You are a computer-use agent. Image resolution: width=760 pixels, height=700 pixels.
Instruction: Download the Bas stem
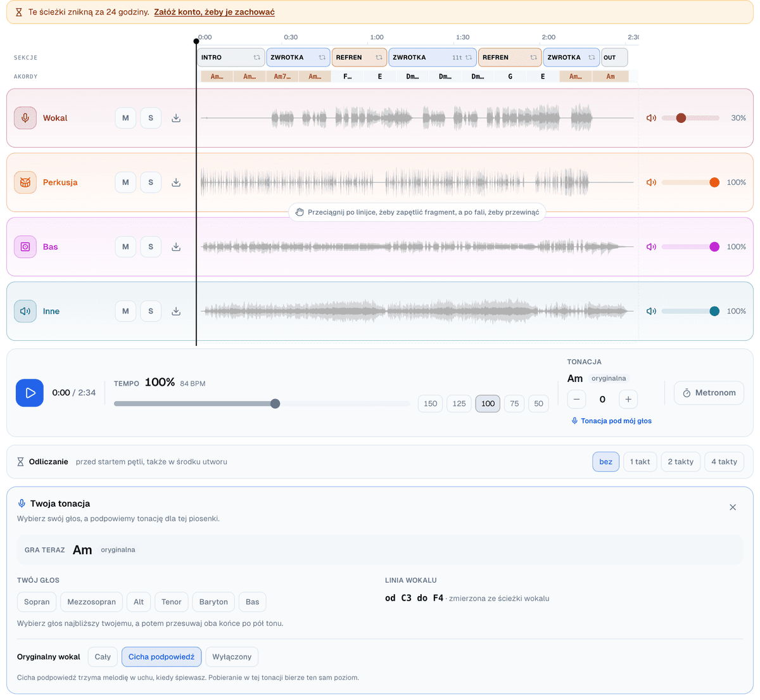click(176, 247)
